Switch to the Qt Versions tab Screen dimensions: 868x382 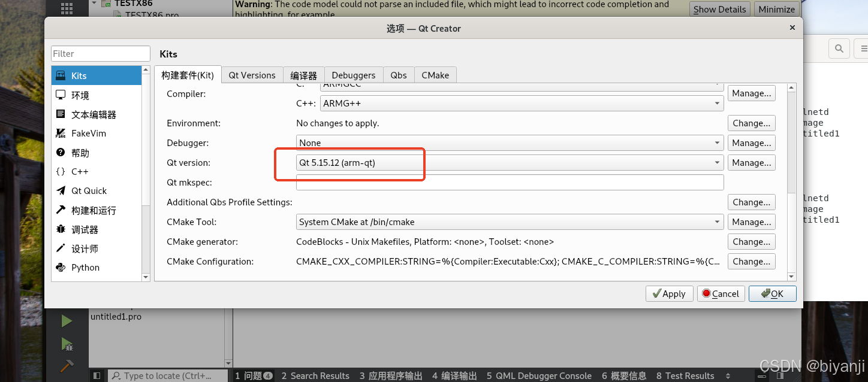[251, 74]
